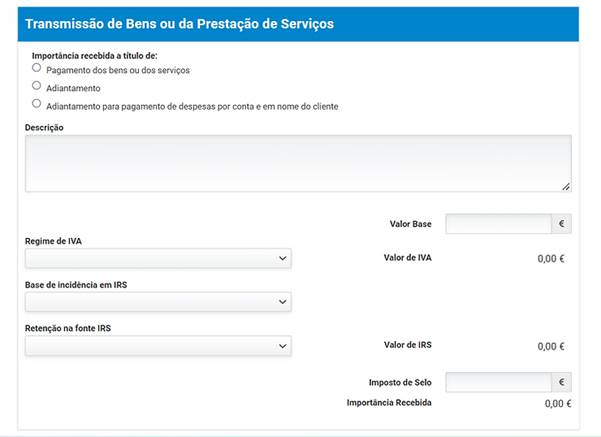Click the Importância Recebida total value
601x437 pixels.
tap(557, 404)
